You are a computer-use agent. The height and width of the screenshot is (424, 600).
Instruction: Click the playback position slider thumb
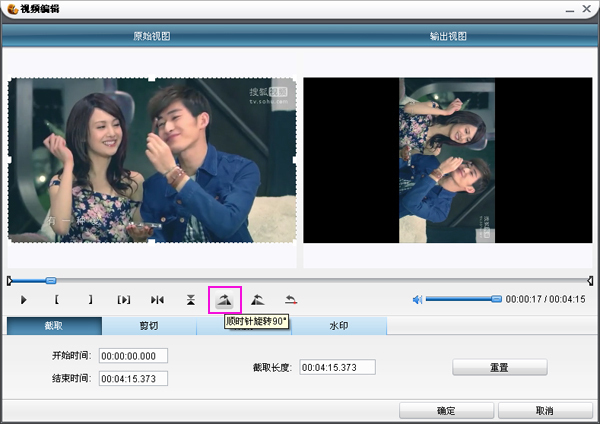tap(51, 280)
